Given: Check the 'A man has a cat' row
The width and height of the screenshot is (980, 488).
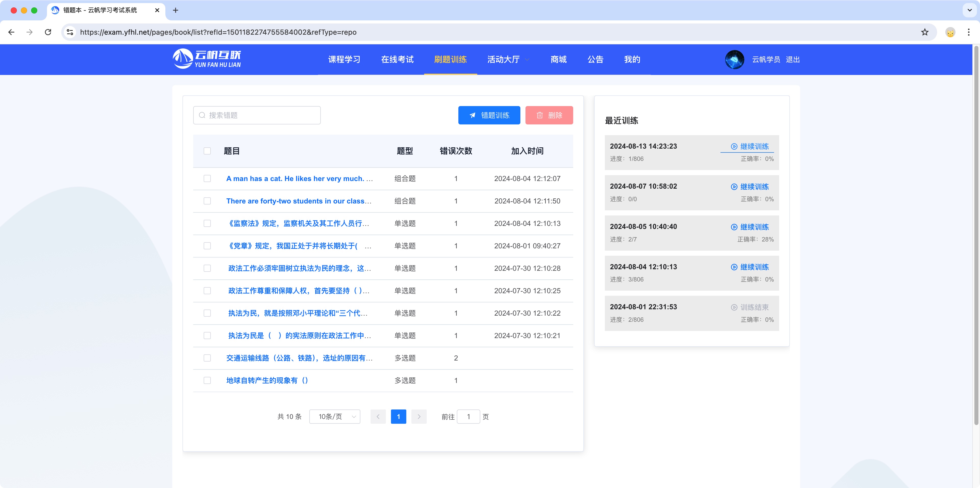Looking at the screenshot, I should 207,179.
